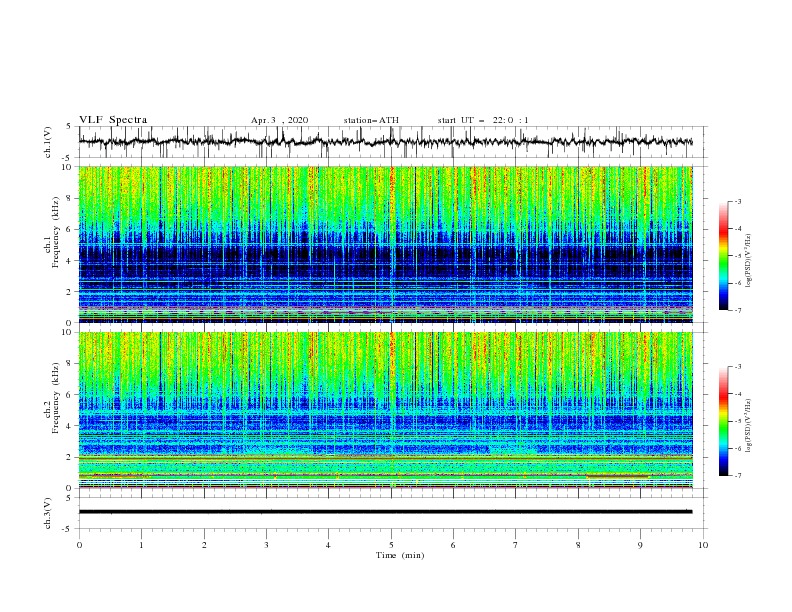
Task: Click the 'Time (min)' axis label
Action: point(400,555)
